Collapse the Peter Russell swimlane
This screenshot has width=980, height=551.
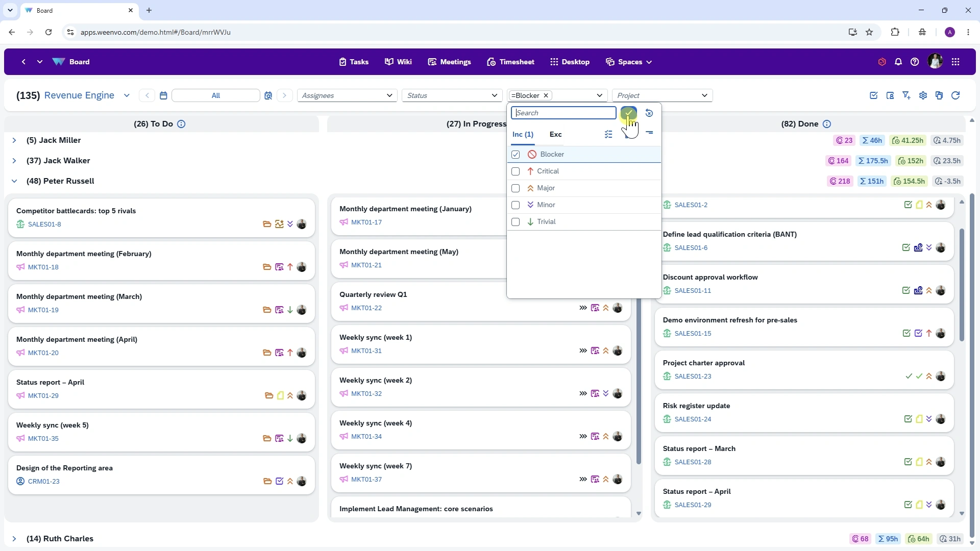[14, 181]
